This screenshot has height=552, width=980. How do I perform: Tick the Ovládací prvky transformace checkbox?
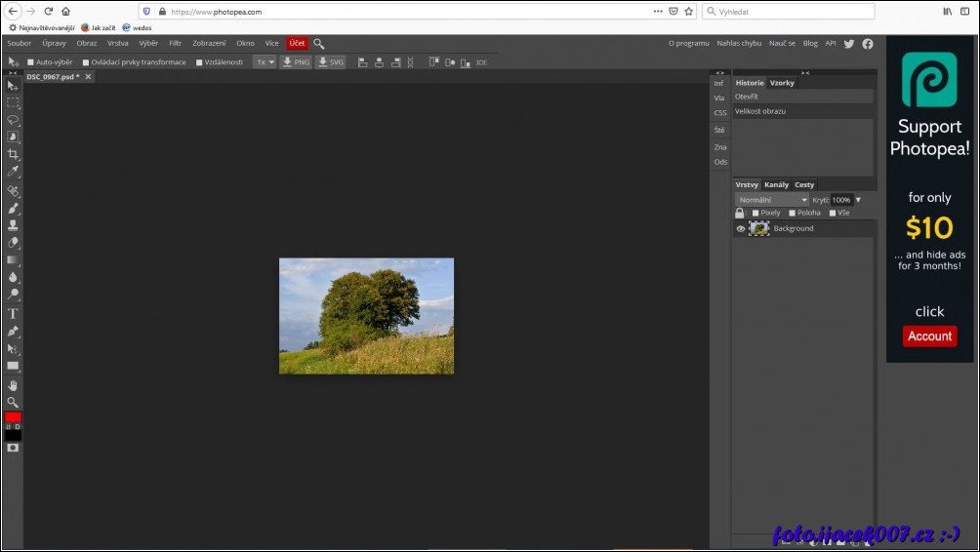click(x=86, y=62)
